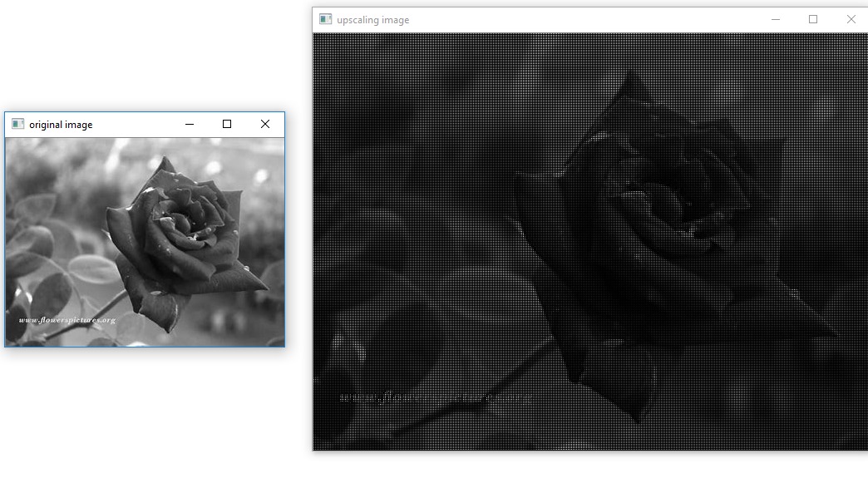Click the flowerspictures.org watermark in the original image
The height and width of the screenshot is (488, 868).
click(x=67, y=318)
